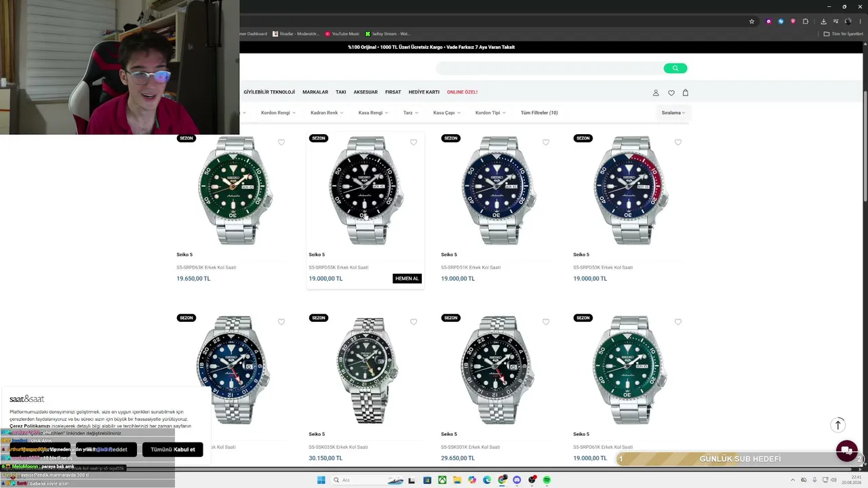Open the user account icon

point(656,93)
